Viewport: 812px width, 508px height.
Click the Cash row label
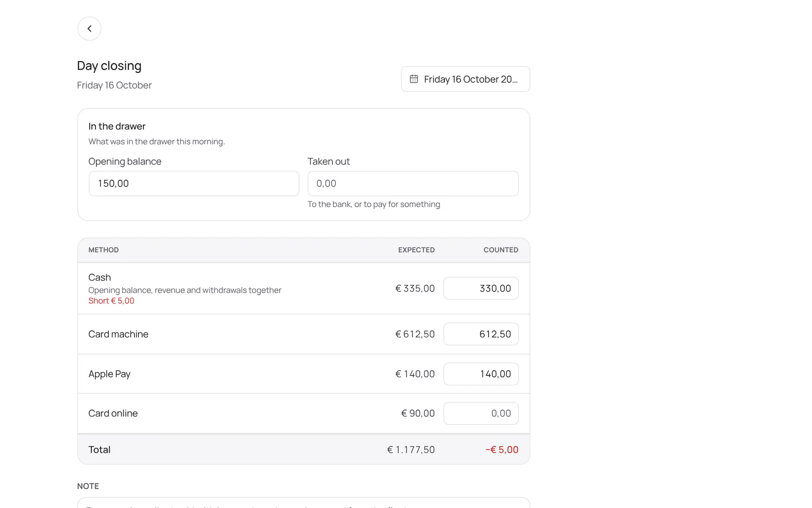pyautogui.click(x=99, y=277)
